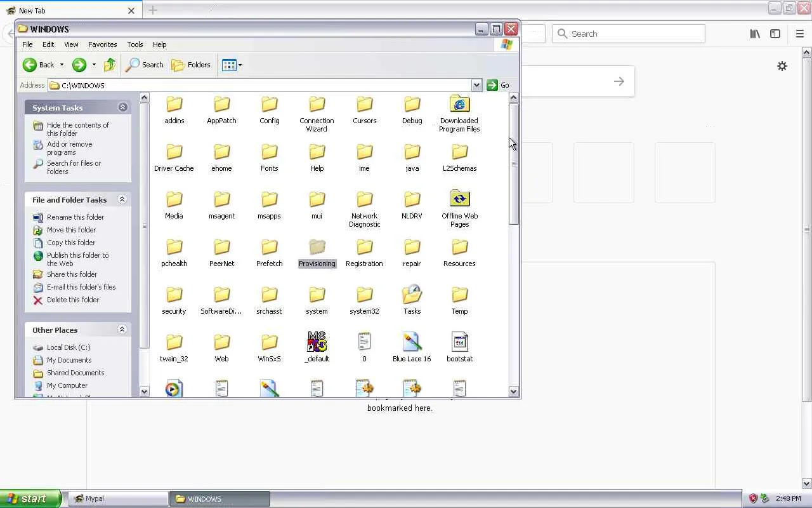Open the Favorites menu

click(103, 44)
